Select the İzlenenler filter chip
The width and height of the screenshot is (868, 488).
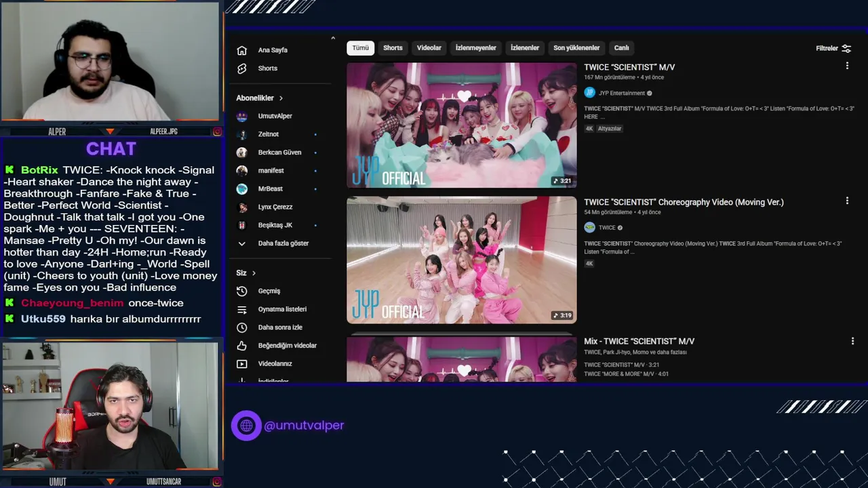(x=525, y=48)
